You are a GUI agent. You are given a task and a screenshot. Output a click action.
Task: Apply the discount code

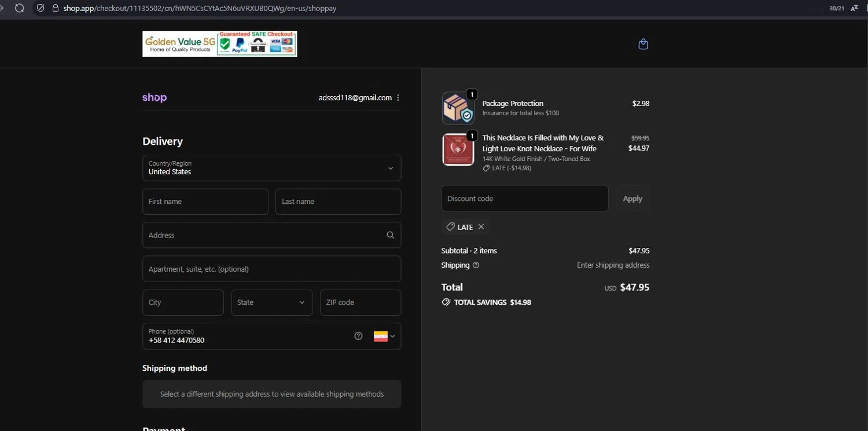click(632, 198)
